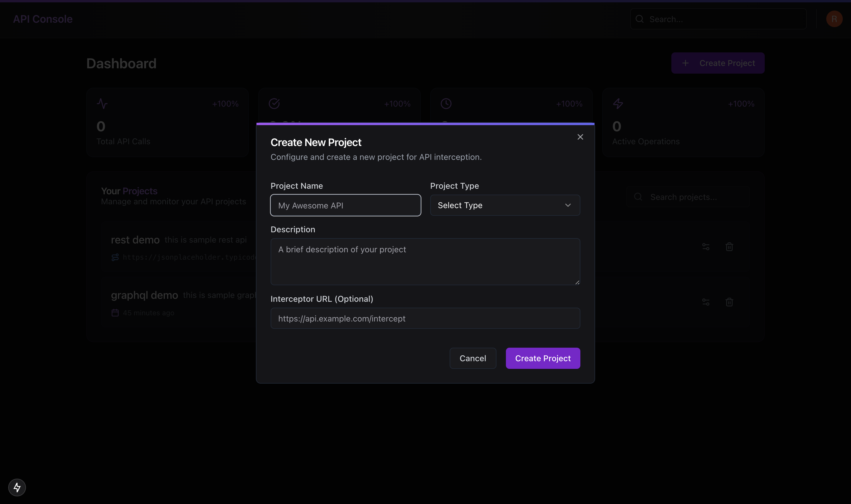Click the Search projects field
Viewport: 851px width, 504px height.
(688, 197)
